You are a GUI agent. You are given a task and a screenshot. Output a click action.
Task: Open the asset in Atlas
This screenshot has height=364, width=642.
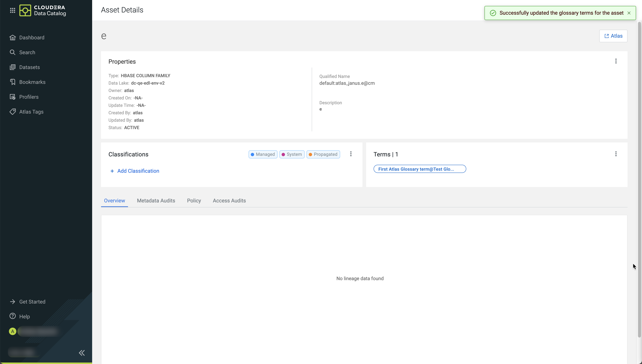coord(613,36)
